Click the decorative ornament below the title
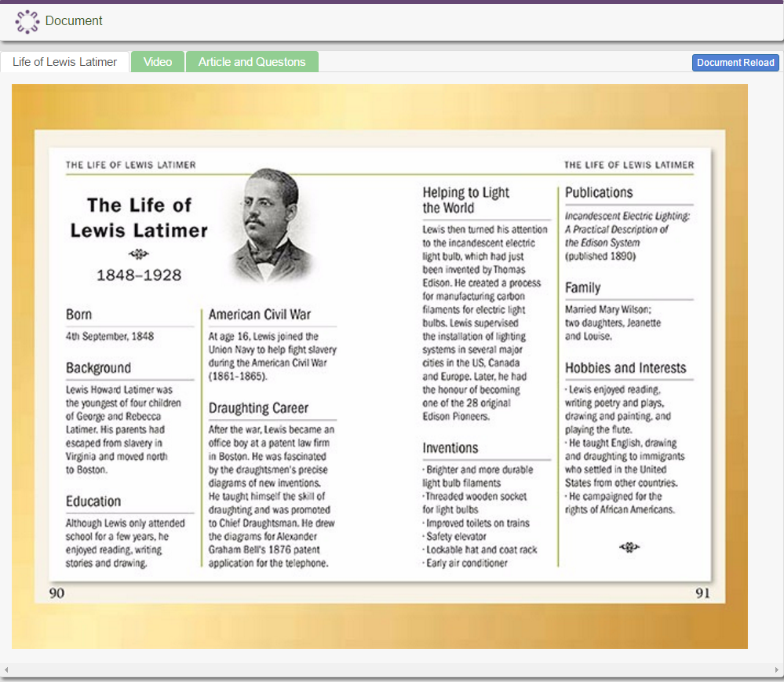Viewport: 784px width, 682px height. (138, 253)
